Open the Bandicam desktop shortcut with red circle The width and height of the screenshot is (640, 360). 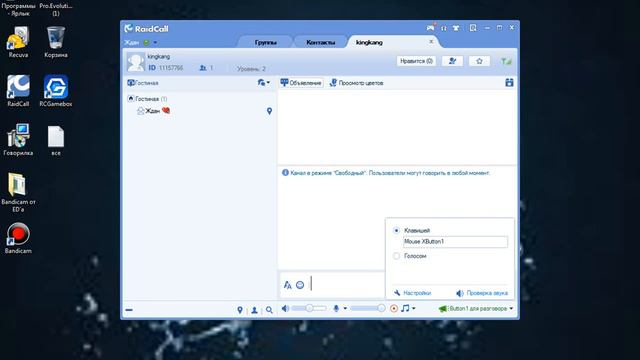(x=18, y=238)
